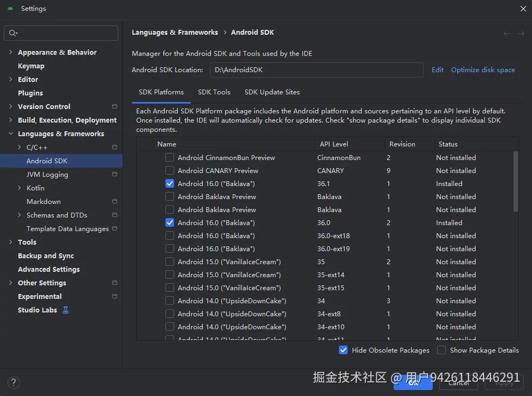Screen dimensions: 532x396
Task: Click project-level icon beside C/C++
Action: pyautogui.click(x=114, y=147)
